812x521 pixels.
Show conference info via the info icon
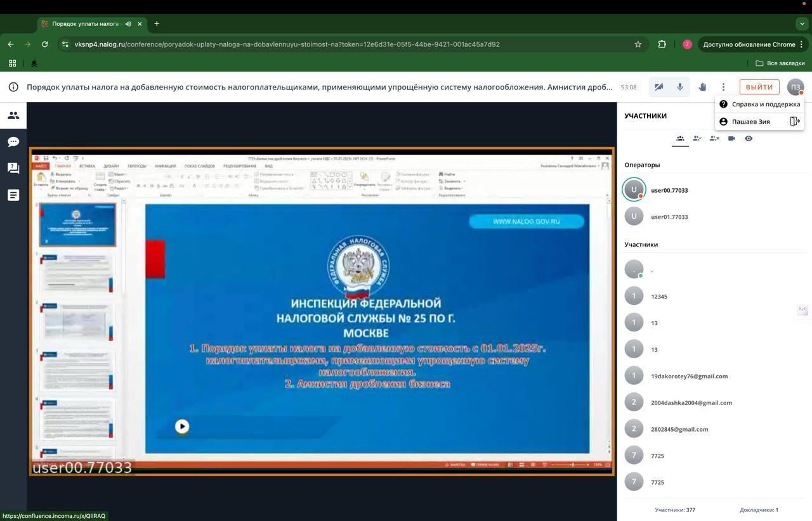pyautogui.click(x=13, y=87)
